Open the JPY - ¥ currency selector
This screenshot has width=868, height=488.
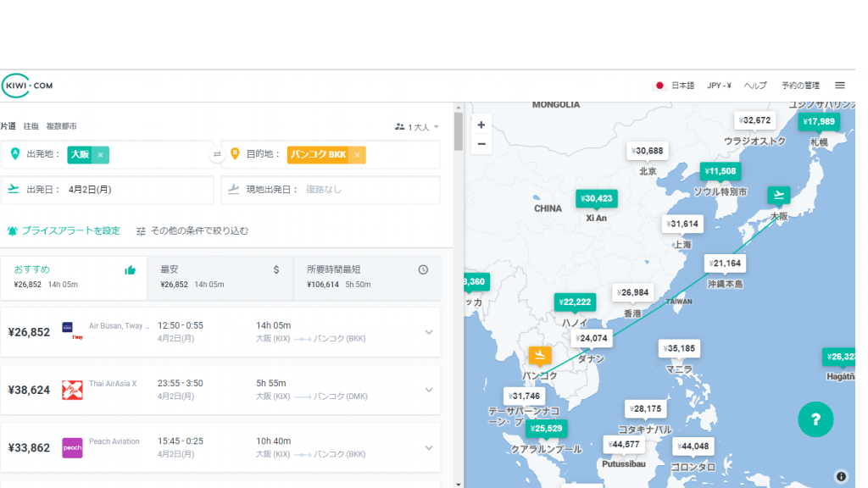(x=719, y=86)
